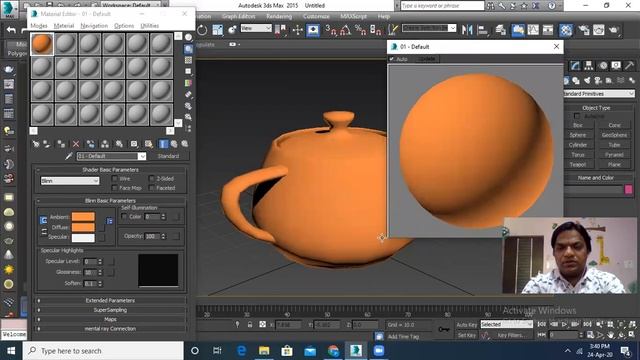Expand the mental ray Connection rollout

pyautogui.click(x=110, y=329)
